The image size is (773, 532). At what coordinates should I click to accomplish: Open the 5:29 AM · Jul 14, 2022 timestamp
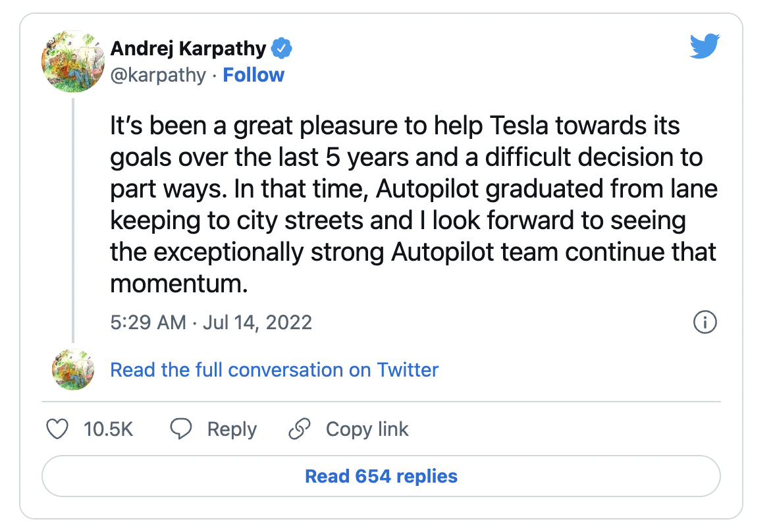point(211,323)
